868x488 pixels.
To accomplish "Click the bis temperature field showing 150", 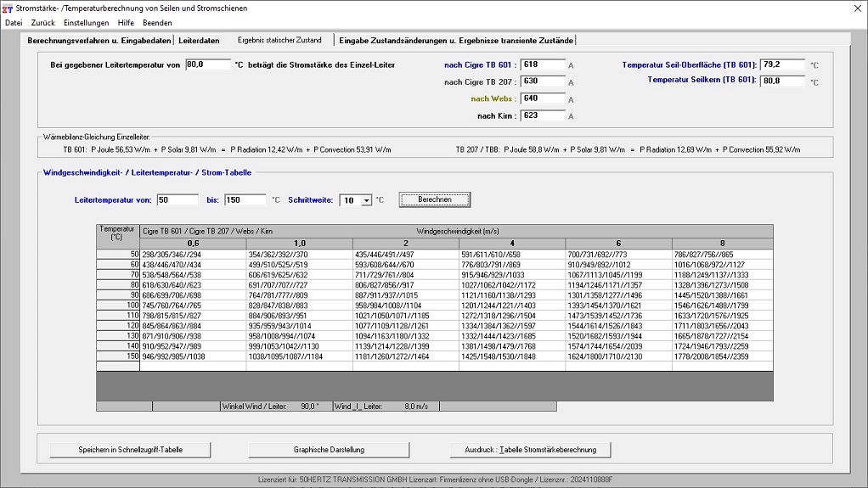I will tap(245, 200).
